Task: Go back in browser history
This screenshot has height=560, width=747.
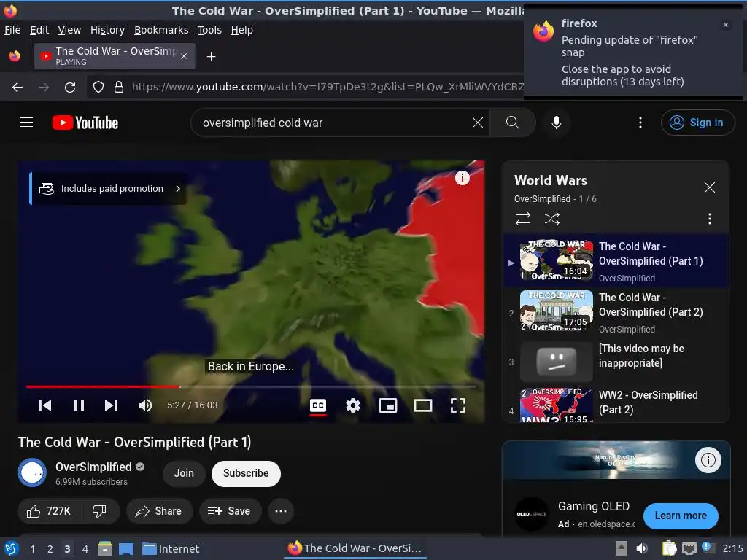Action: (18, 87)
